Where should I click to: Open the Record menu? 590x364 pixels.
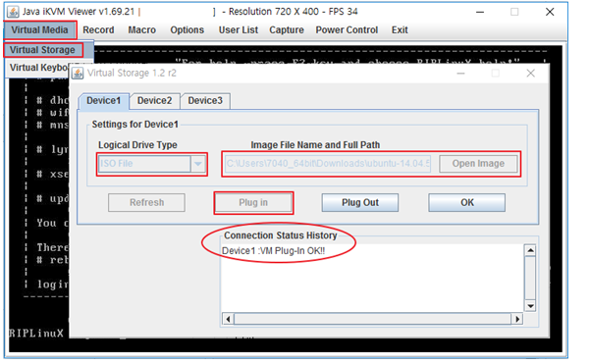tap(98, 30)
